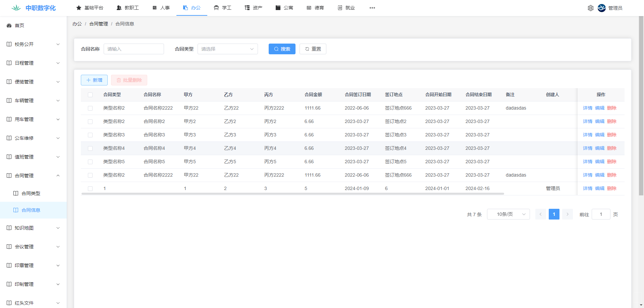Image resolution: width=644 pixels, height=308 pixels.
Task: Click the star icon for 基础平台
Action: (x=79, y=8)
